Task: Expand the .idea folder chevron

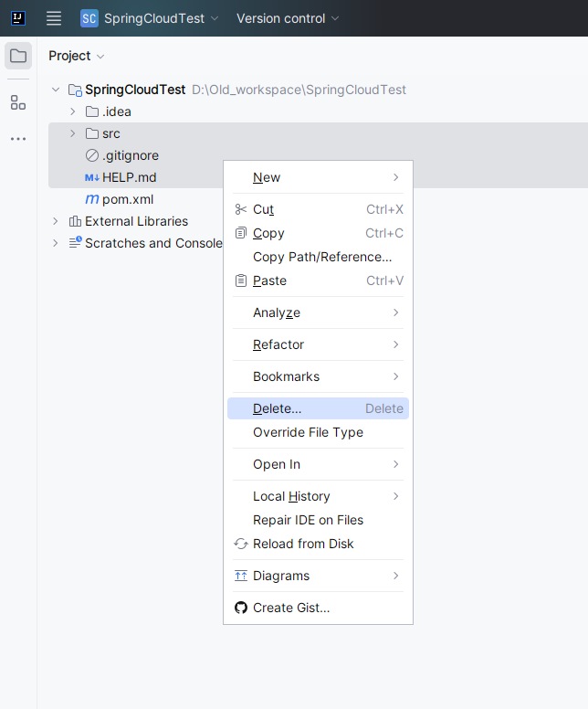Action: point(73,111)
